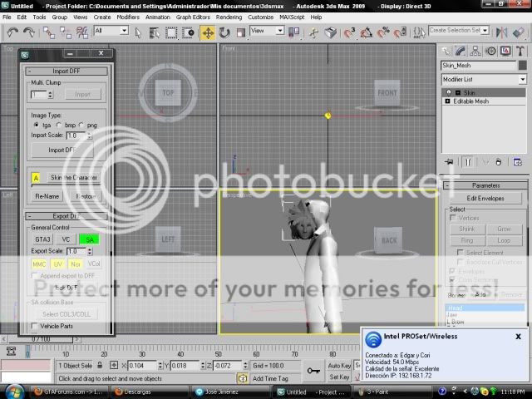
Task: Click the TOP ViewCube in top viewport
Action: (x=168, y=93)
